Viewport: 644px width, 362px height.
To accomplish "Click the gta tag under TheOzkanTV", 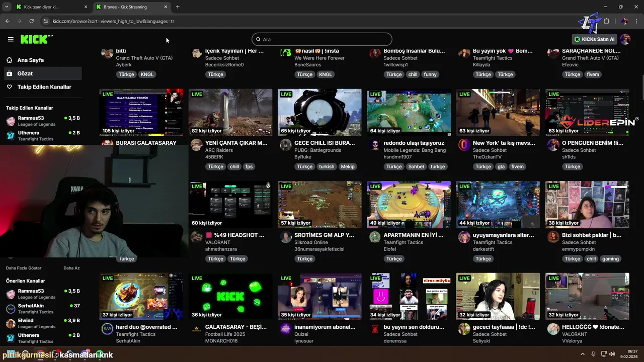I will 501,166.
